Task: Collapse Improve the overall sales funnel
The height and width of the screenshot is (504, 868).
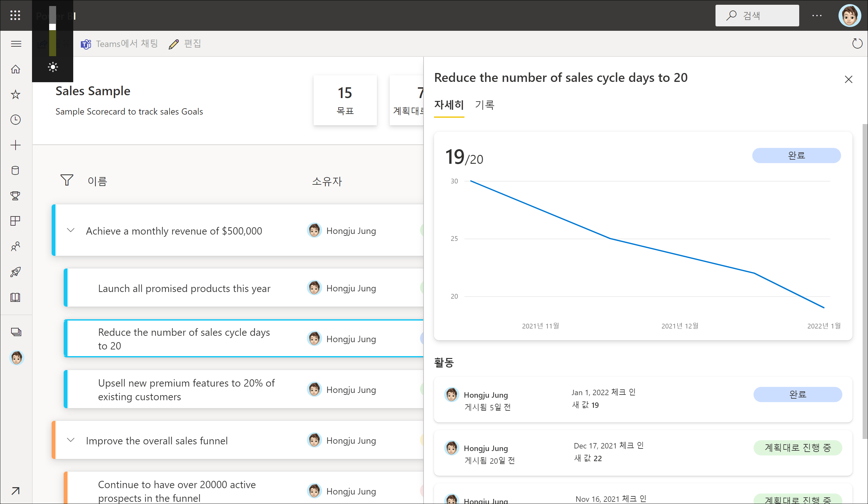Action: (x=71, y=440)
